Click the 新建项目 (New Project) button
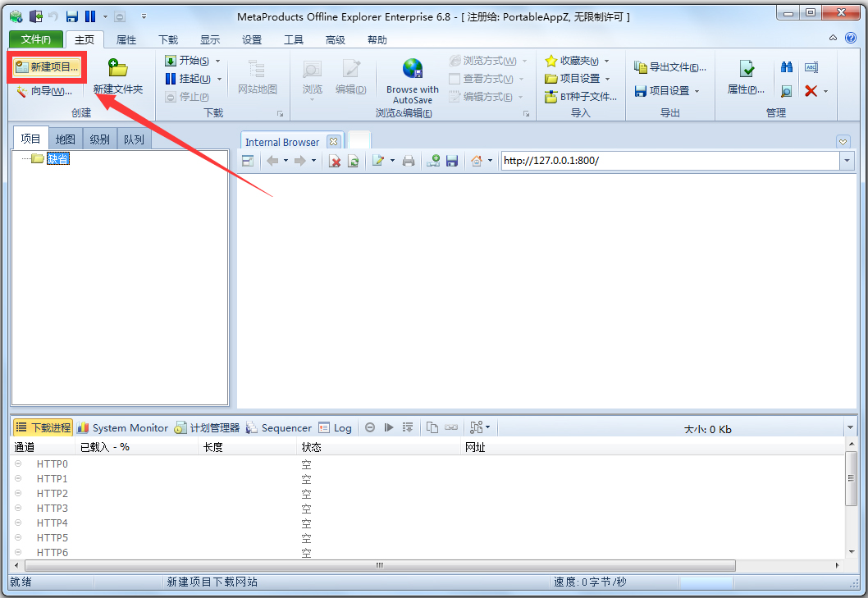868x598 pixels. point(48,67)
